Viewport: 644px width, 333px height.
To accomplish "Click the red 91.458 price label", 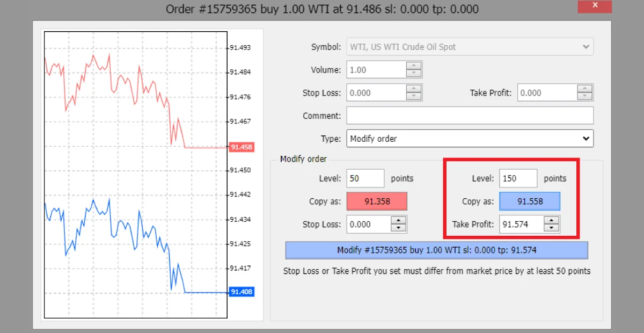I will click(241, 147).
